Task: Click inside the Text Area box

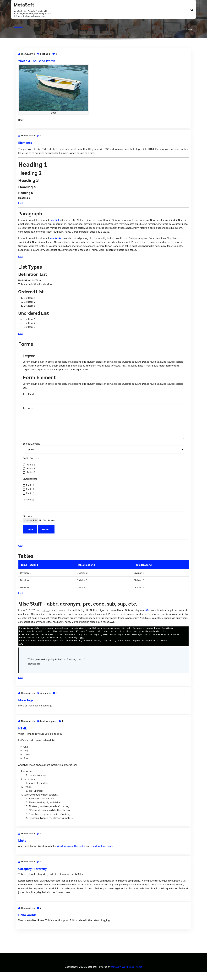Action: [x=103, y=424]
